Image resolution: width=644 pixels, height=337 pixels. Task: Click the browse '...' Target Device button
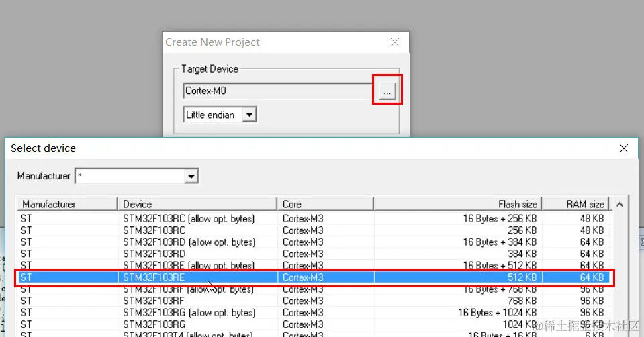click(x=387, y=91)
